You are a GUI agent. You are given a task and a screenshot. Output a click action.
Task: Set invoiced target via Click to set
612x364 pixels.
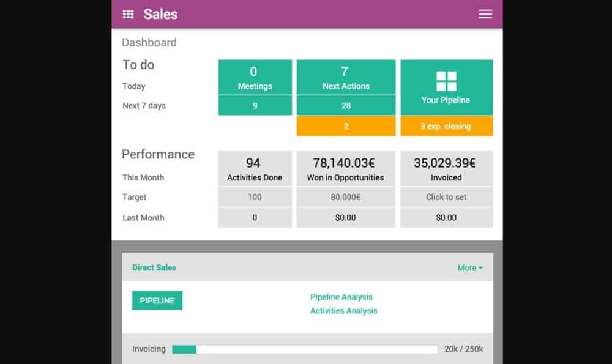tap(446, 197)
